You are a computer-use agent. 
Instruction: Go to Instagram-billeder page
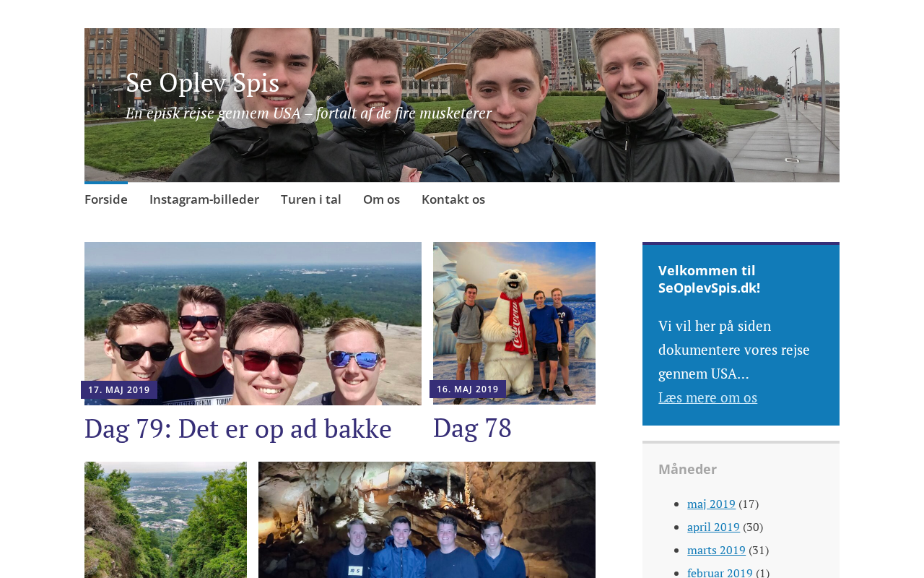tap(204, 199)
